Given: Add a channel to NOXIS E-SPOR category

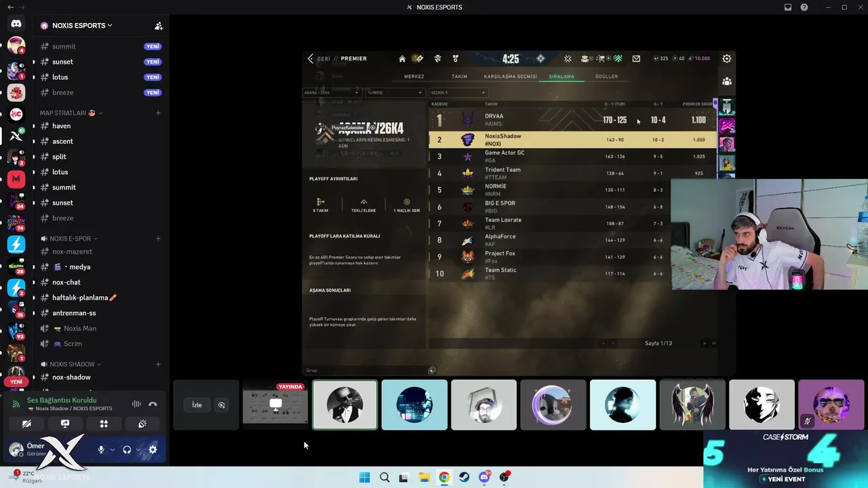Looking at the screenshot, I should [158, 239].
